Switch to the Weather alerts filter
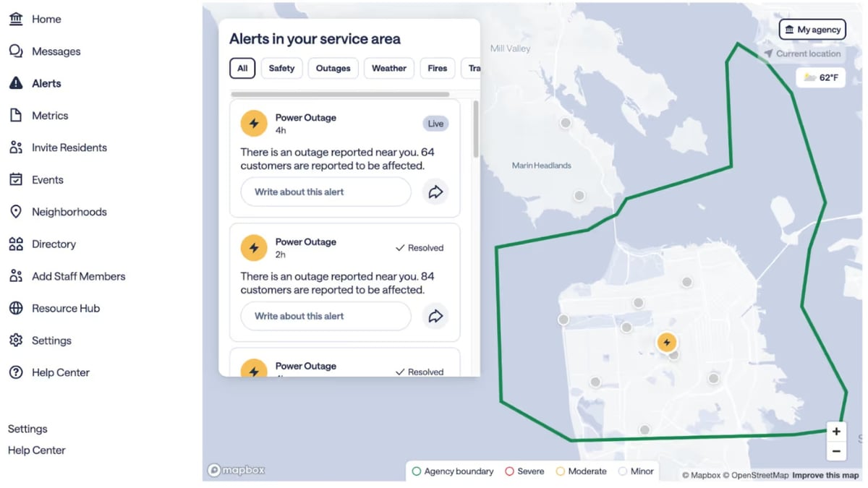 [x=388, y=68]
